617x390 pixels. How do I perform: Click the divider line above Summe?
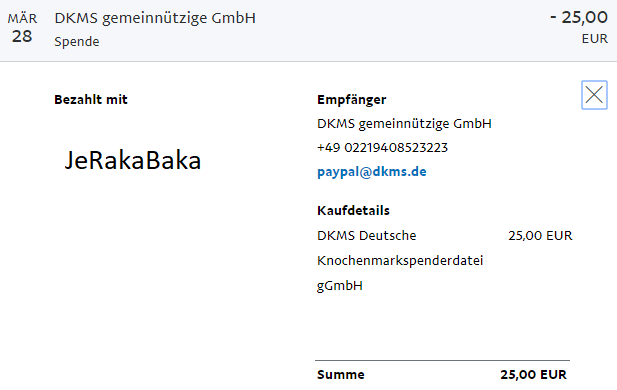pyautogui.click(x=442, y=360)
